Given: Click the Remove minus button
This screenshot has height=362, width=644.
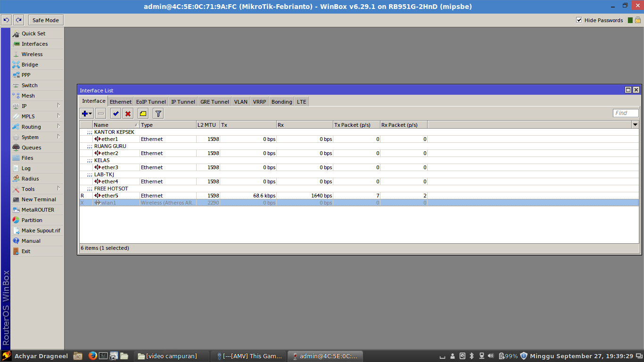Looking at the screenshot, I should pos(101,114).
